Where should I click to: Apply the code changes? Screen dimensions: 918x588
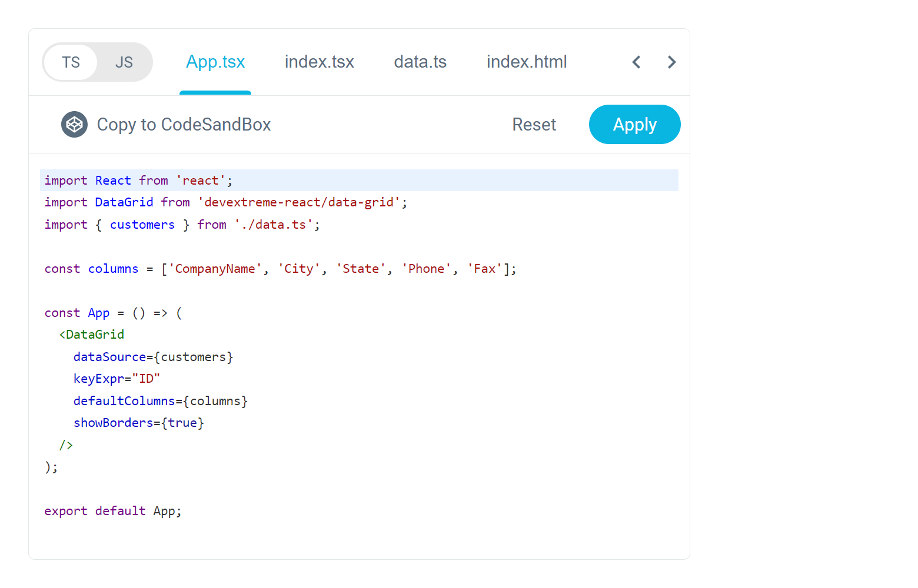634,124
